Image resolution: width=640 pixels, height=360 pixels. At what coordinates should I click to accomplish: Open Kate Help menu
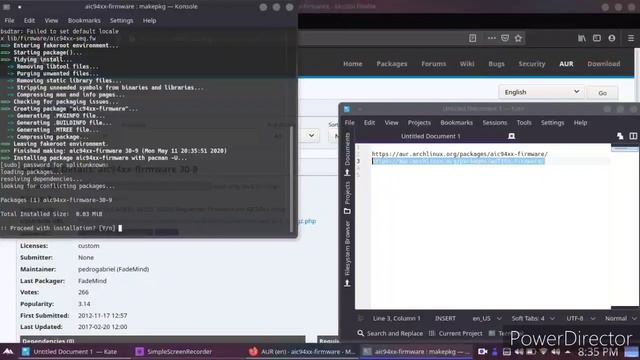580,122
